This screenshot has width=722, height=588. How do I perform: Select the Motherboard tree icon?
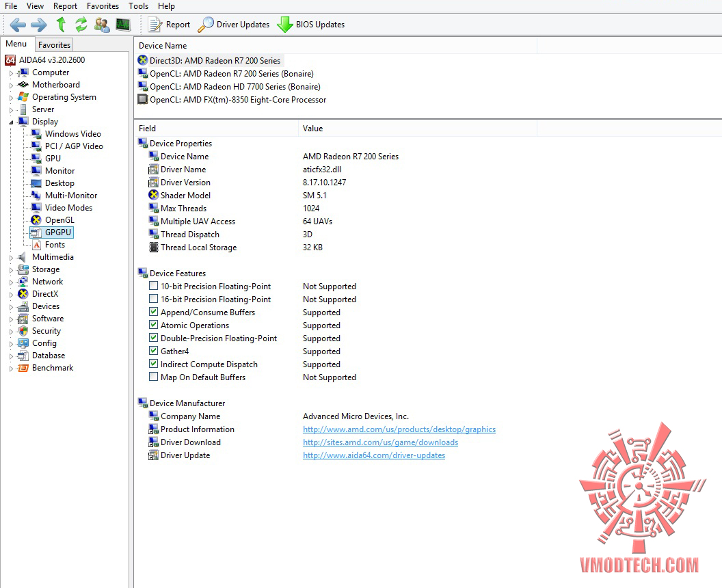[23, 85]
